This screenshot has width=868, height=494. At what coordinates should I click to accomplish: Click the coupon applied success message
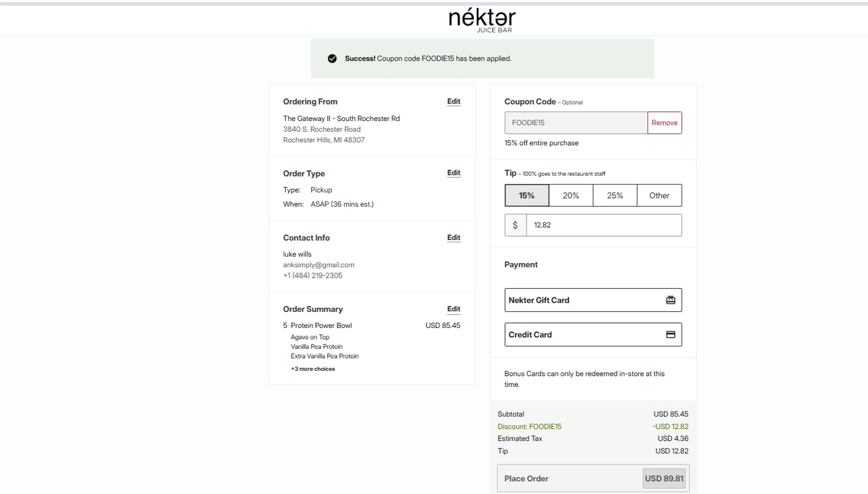click(x=428, y=58)
